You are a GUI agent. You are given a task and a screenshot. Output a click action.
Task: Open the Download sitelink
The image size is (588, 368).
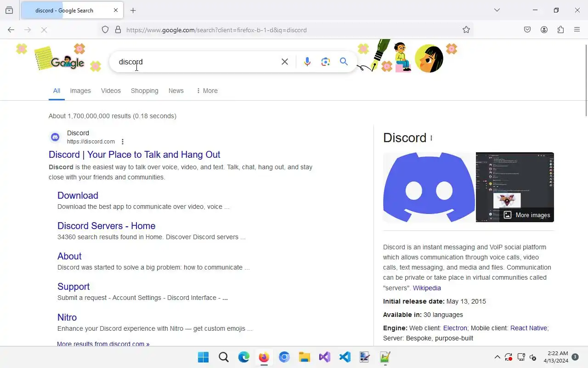click(78, 195)
